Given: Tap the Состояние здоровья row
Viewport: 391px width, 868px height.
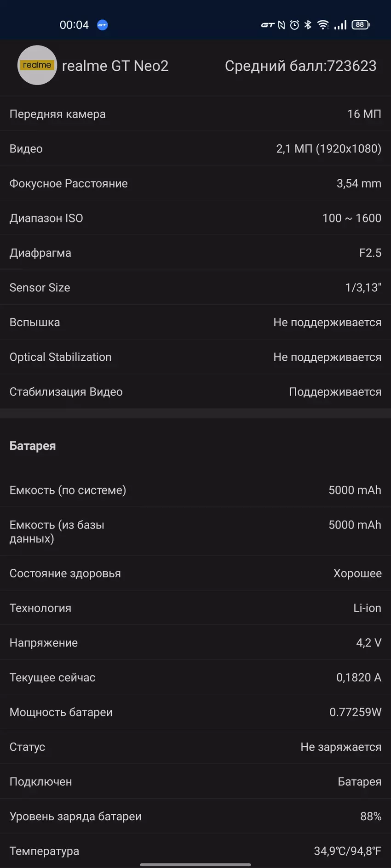Looking at the screenshot, I should (x=195, y=573).
